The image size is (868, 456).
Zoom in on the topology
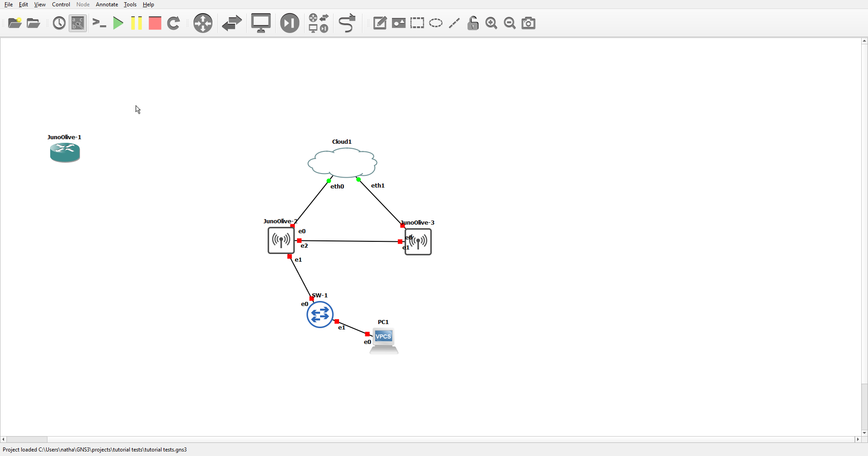point(491,23)
